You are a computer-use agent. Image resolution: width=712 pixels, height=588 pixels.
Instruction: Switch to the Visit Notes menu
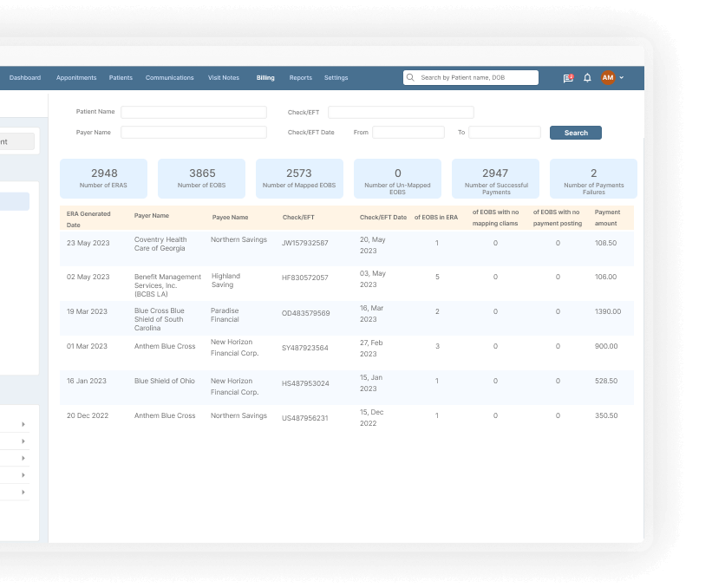(x=224, y=78)
